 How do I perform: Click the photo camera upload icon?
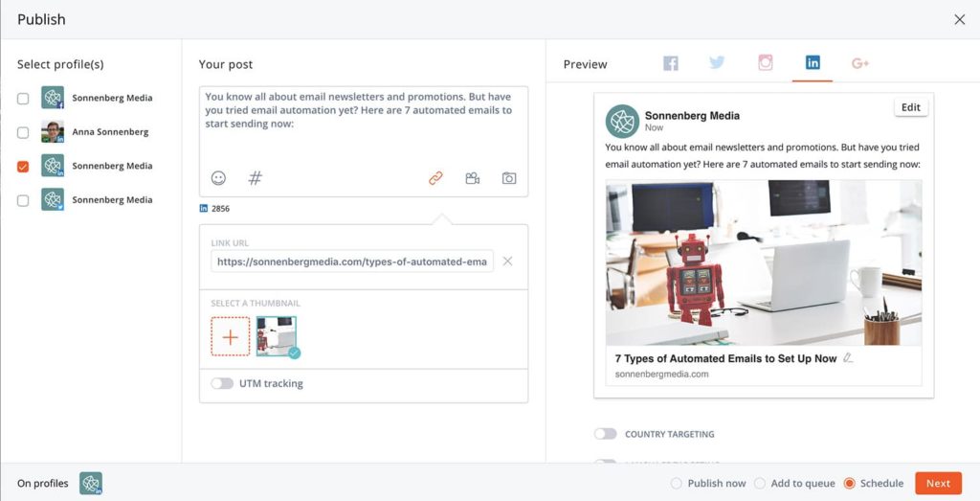point(509,178)
